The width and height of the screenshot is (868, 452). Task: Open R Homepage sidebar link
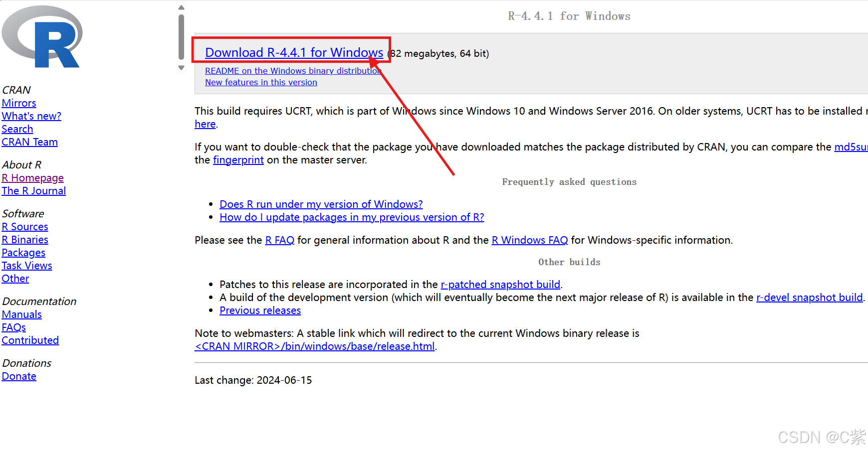coord(32,178)
